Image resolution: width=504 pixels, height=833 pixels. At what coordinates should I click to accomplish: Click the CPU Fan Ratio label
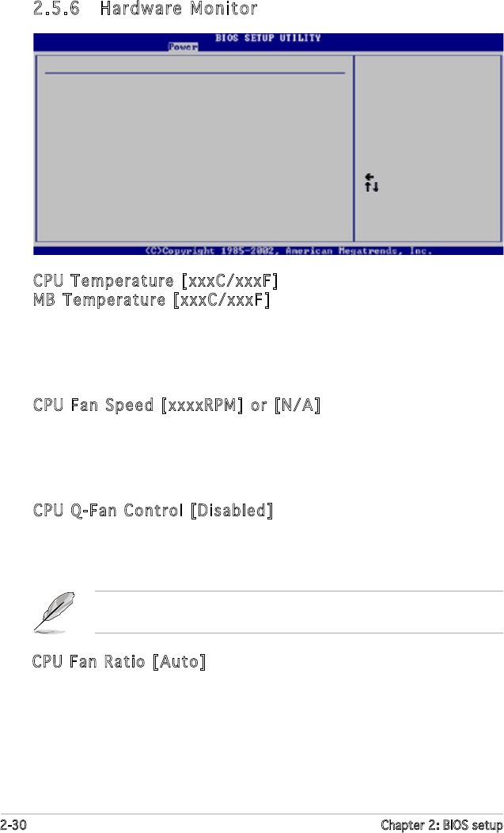point(89,660)
